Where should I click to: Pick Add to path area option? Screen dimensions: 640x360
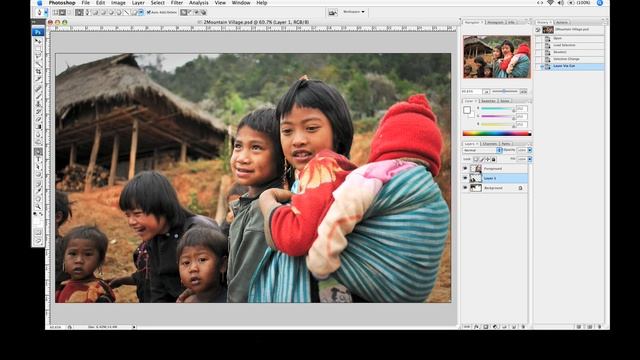(184, 13)
